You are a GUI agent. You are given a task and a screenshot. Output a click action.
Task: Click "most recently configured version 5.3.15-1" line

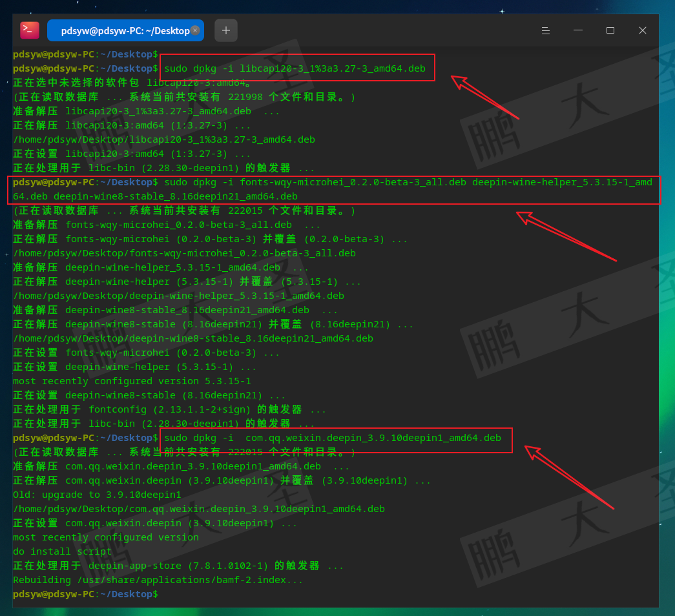coord(132,381)
